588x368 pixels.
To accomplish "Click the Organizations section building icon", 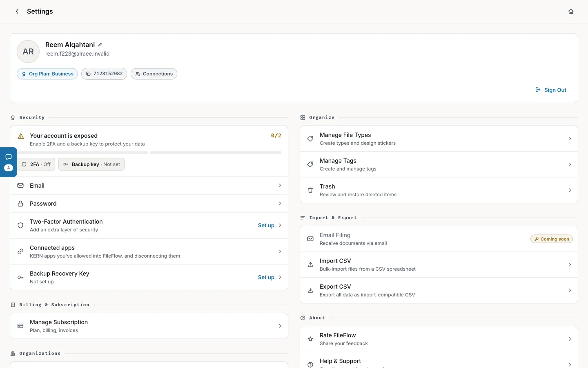I will tap(13, 354).
